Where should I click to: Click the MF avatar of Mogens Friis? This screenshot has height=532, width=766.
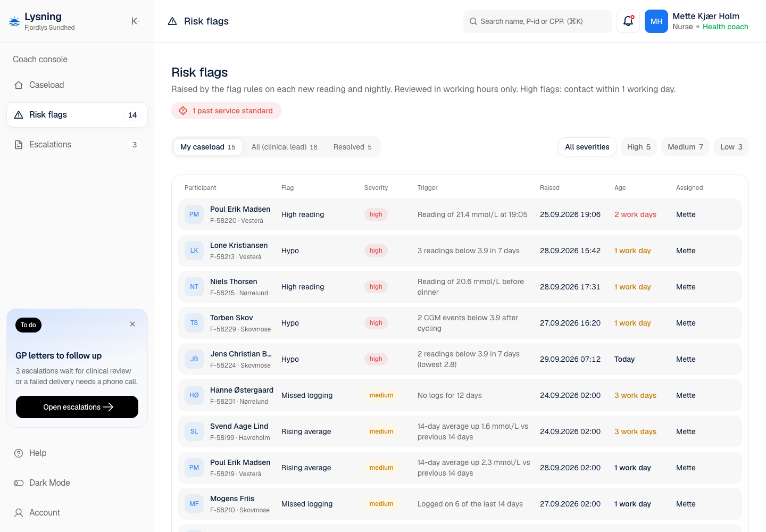[194, 504]
